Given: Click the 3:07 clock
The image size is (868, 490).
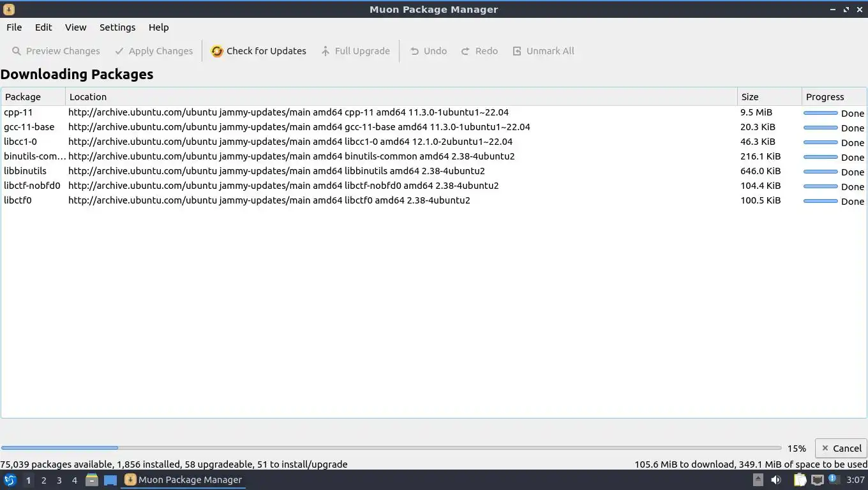Looking at the screenshot, I should click(855, 480).
